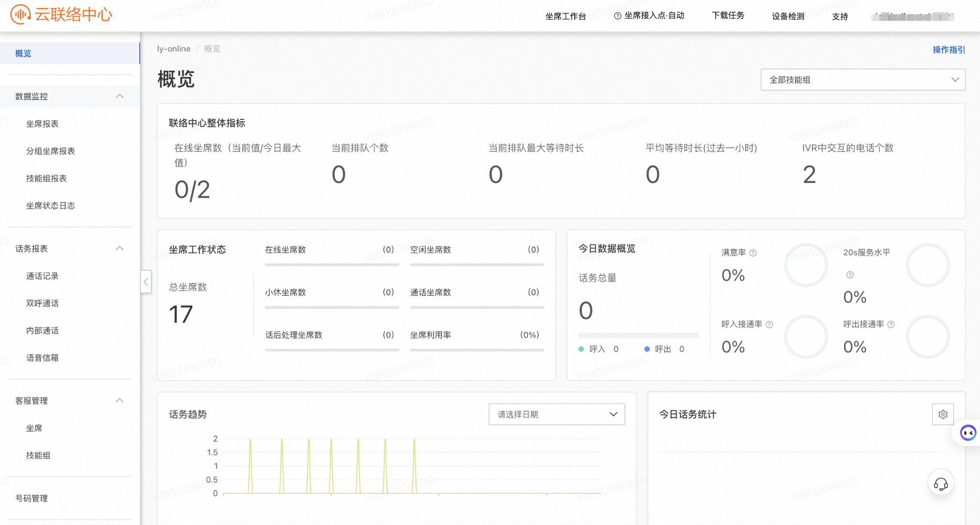Click the 云联络中心 logo icon

(21, 14)
